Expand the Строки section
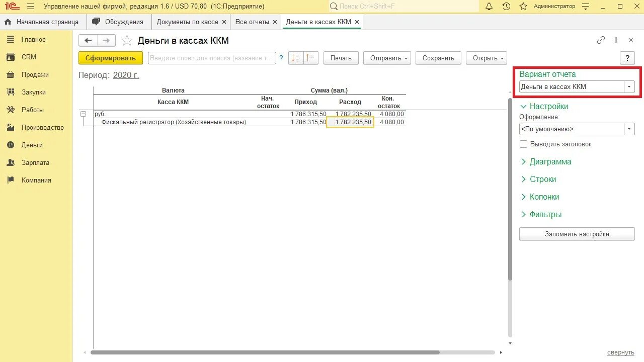The width and height of the screenshot is (644, 362). tap(538, 179)
